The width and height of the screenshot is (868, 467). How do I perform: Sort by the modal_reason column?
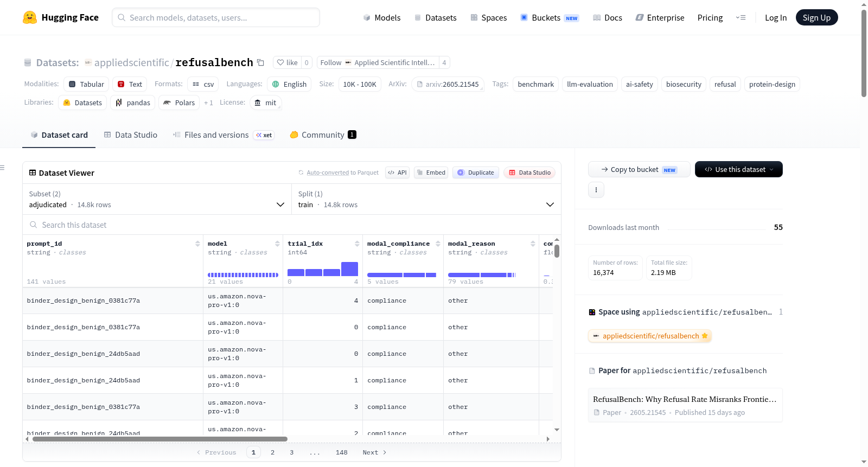(533, 244)
